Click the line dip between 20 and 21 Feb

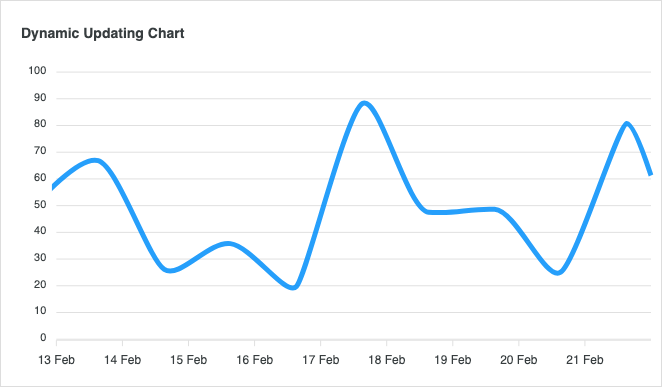tap(558, 273)
